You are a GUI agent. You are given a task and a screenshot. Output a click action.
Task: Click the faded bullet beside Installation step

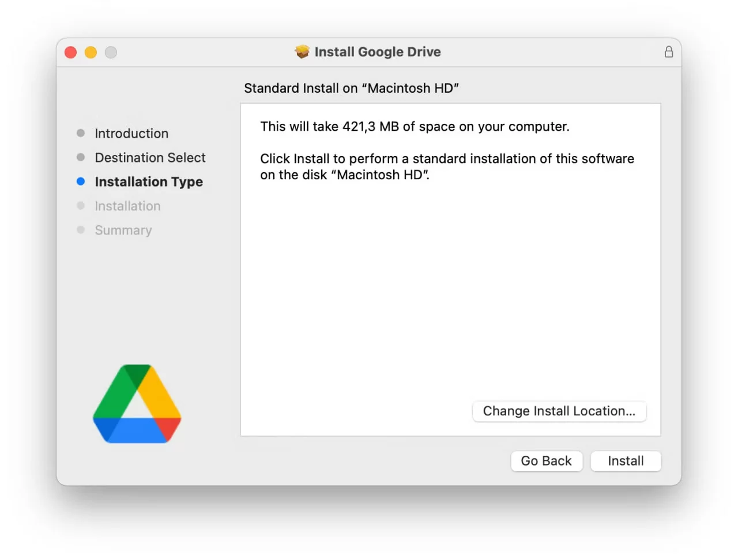[81, 206]
